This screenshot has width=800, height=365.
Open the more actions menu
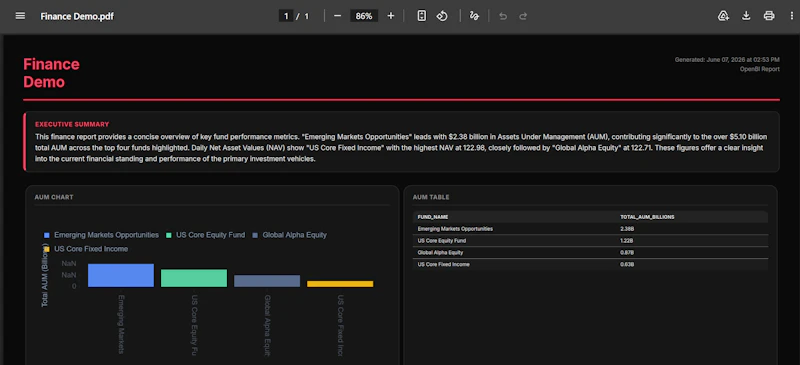click(791, 16)
